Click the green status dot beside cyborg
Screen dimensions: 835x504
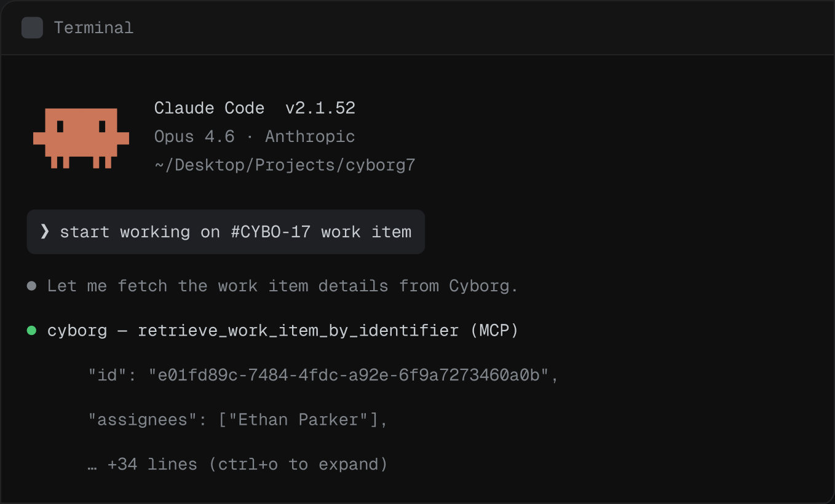[32, 331]
